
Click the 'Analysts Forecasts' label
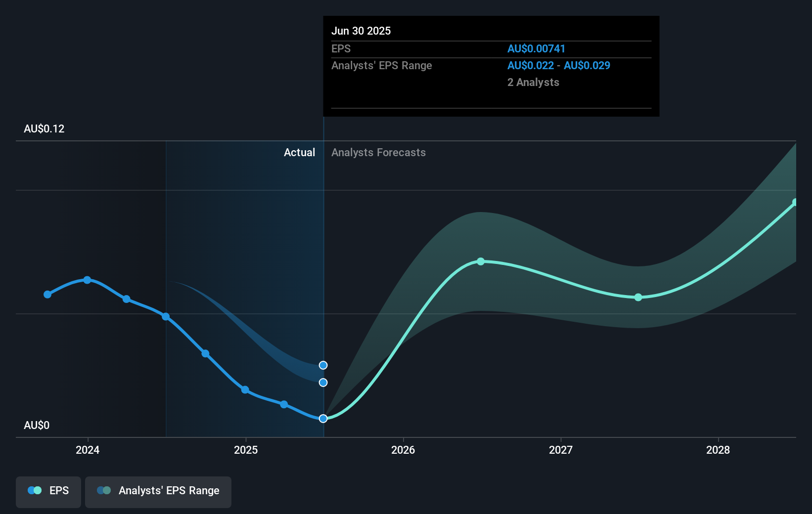coord(378,153)
